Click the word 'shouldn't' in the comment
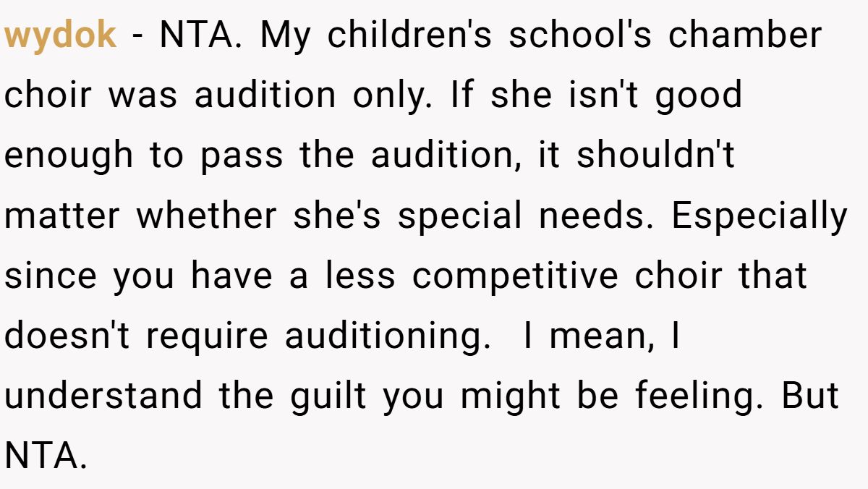Image resolution: width=868 pixels, height=489 pixels. click(655, 155)
